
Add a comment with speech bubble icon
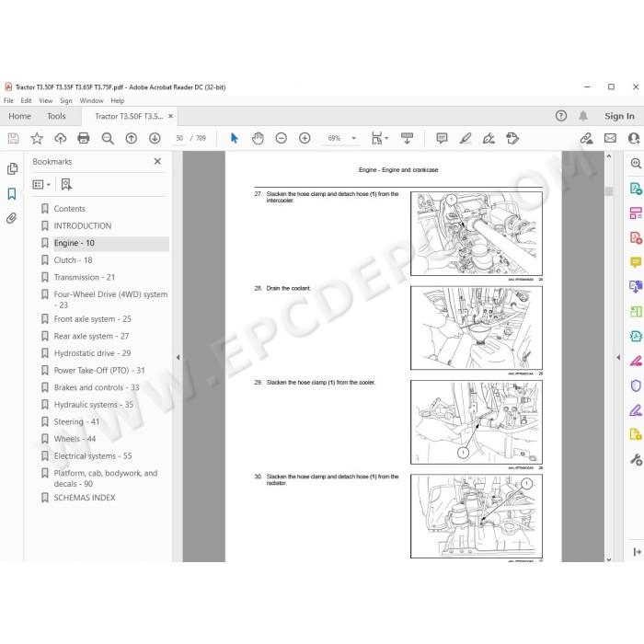pyautogui.click(x=442, y=138)
